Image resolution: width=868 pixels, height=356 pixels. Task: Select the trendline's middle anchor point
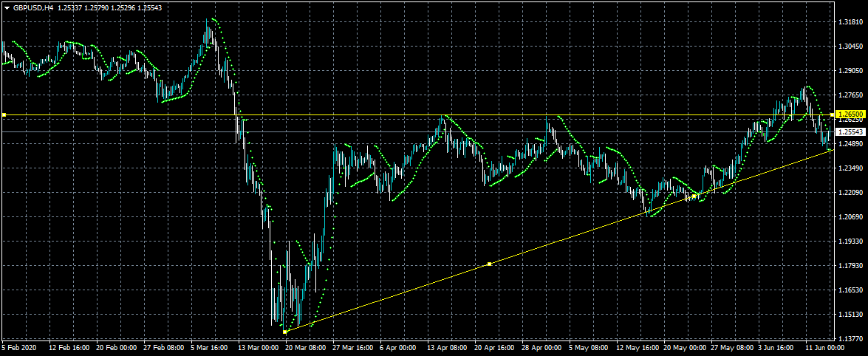489,264
